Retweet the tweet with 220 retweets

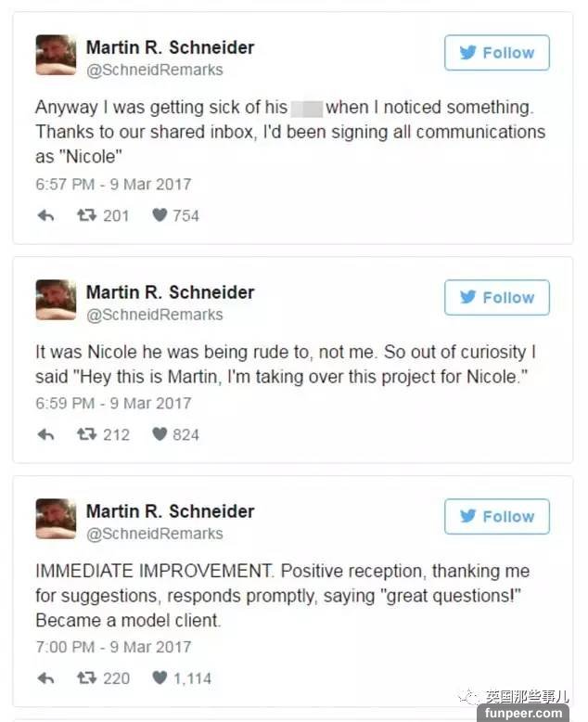click(x=86, y=678)
